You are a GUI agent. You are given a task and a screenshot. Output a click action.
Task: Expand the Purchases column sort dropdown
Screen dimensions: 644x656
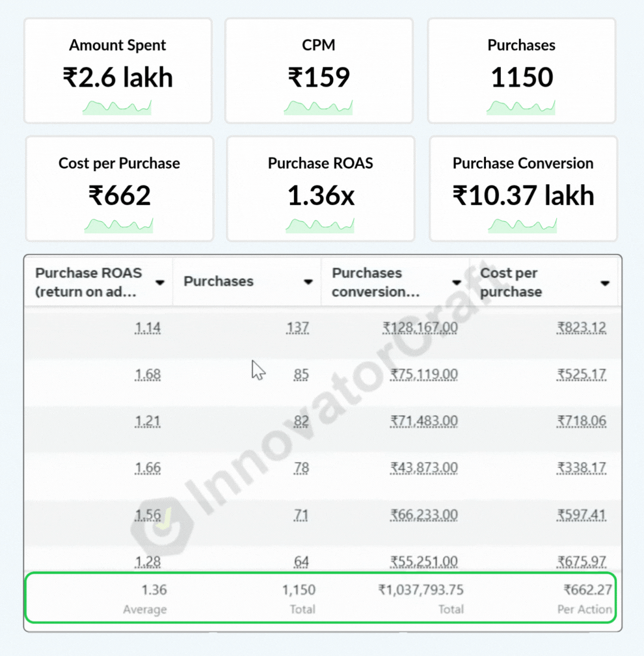tap(308, 283)
